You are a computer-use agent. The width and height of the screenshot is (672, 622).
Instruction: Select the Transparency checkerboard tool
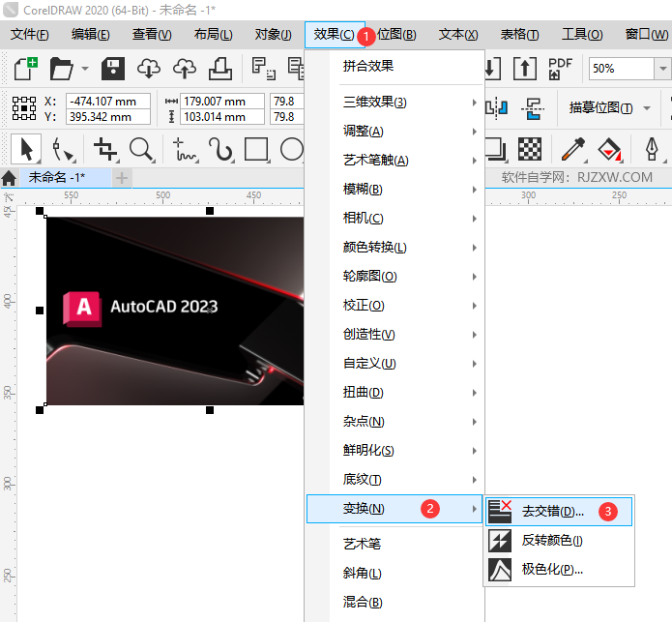coord(530,149)
